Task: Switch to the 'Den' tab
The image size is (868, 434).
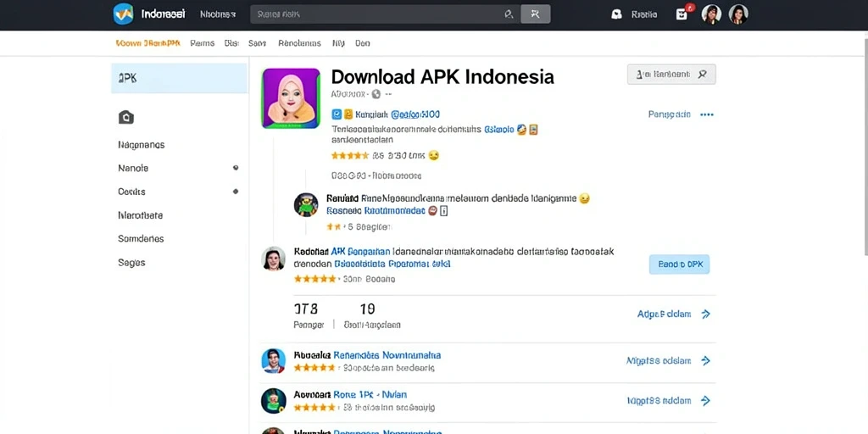Action: pyautogui.click(x=363, y=43)
